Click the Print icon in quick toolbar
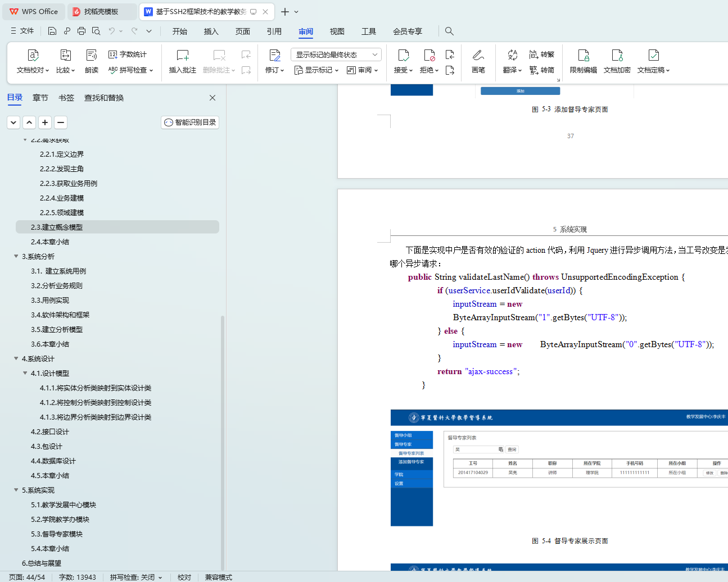Screen dimensions: 728x582 (82, 31)
